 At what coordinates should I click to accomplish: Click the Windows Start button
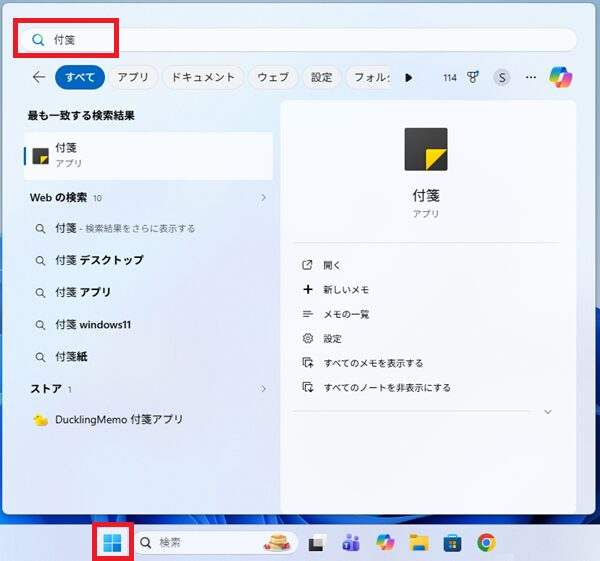tap(112, 542)
